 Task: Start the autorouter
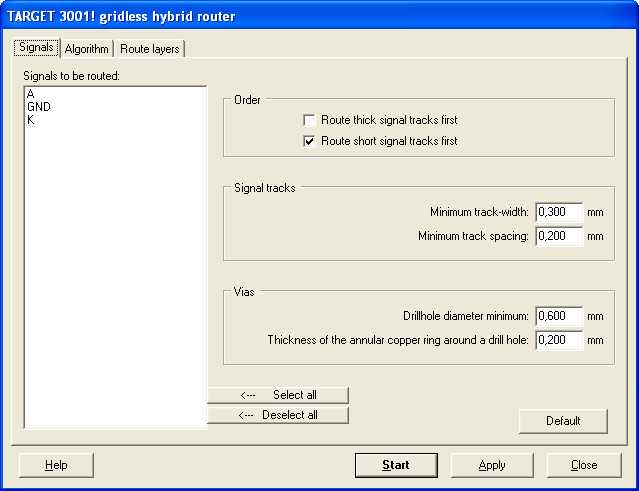(396, 465)
